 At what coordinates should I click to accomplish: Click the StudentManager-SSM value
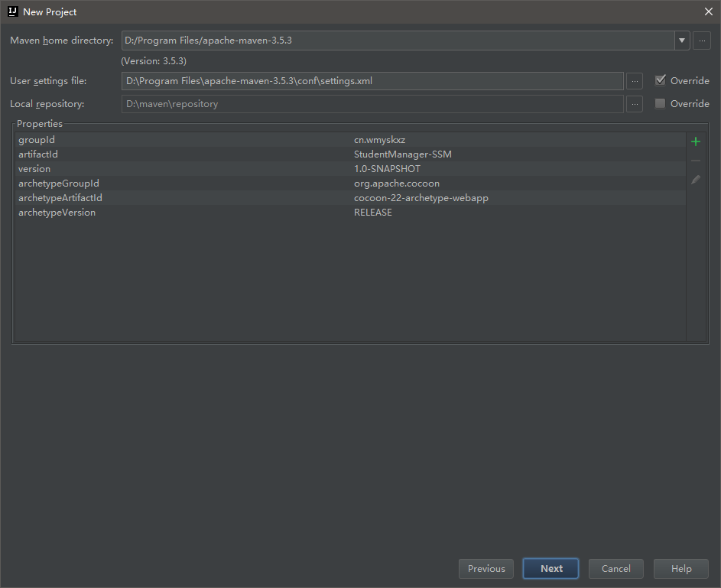coord(402,154)
